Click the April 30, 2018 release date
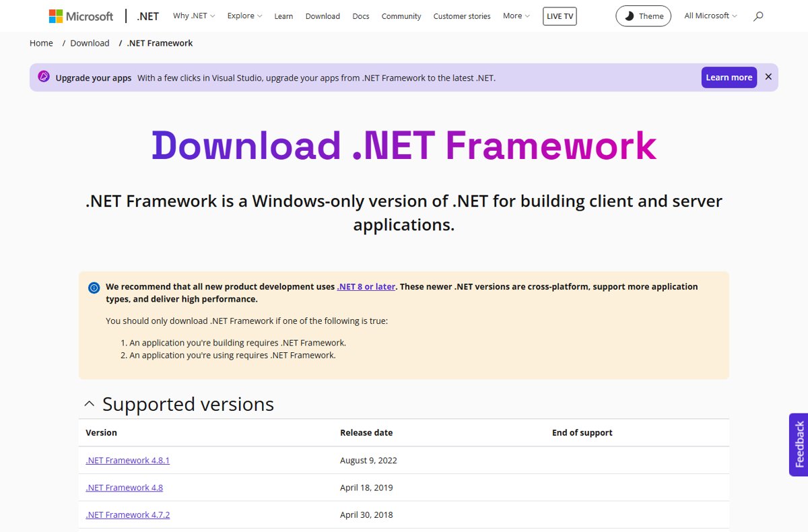808x532 pixels. (366, 514)
